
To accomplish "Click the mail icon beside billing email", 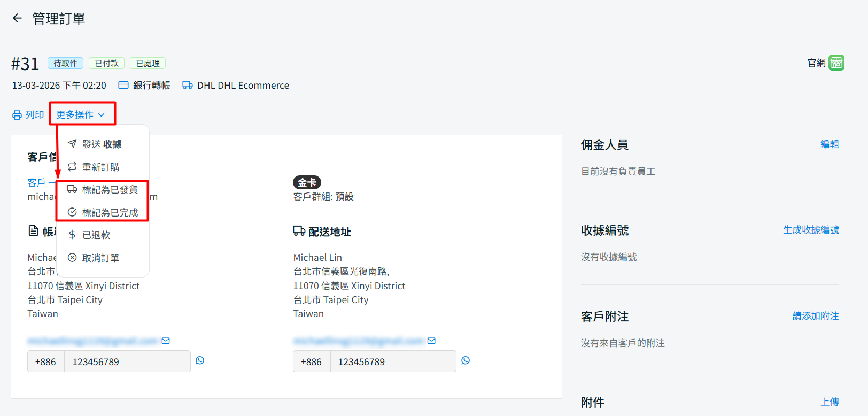I will click(x=166, y=341).
